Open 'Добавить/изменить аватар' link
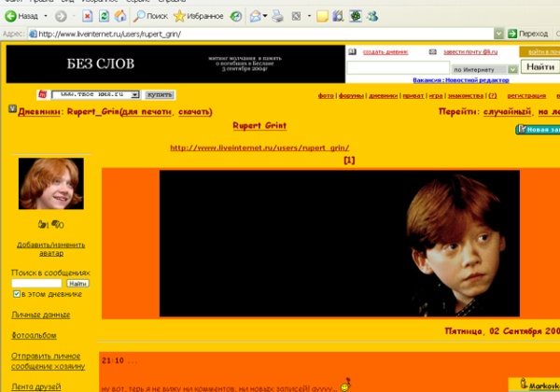This screenshot has height=392, width=560. [x=51, y=249]
